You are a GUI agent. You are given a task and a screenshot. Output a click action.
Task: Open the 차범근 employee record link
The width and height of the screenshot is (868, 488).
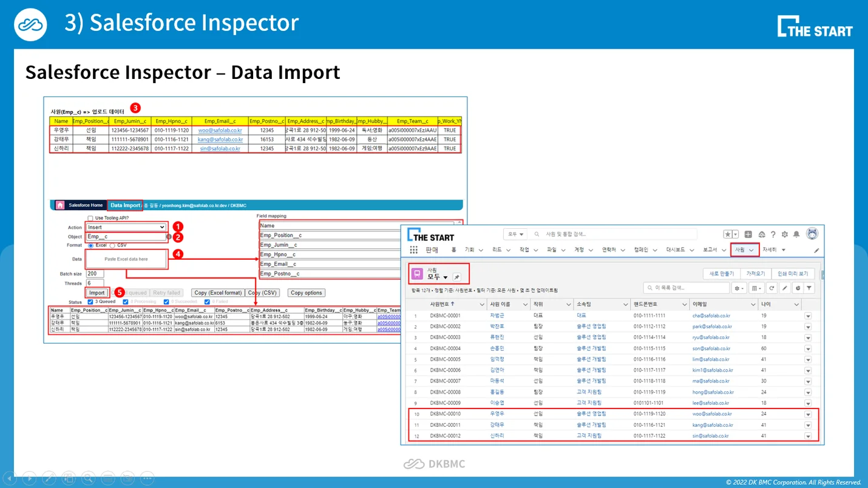click(497, 316)
